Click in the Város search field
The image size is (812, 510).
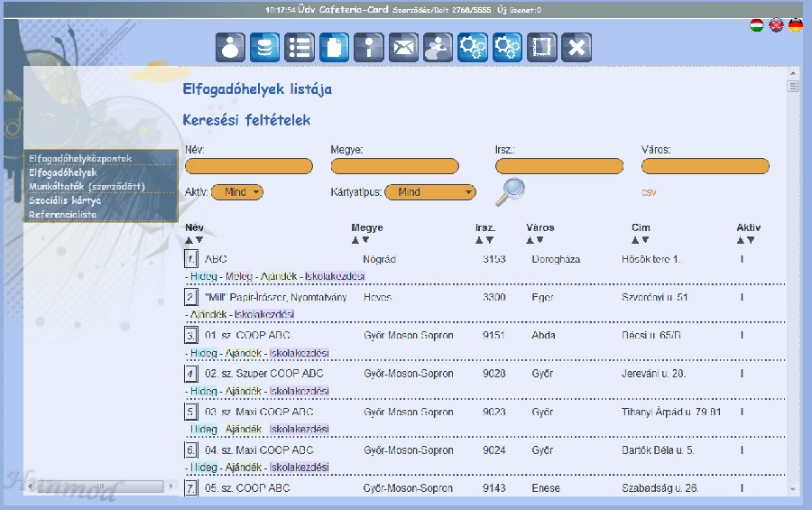coord(705,166)
